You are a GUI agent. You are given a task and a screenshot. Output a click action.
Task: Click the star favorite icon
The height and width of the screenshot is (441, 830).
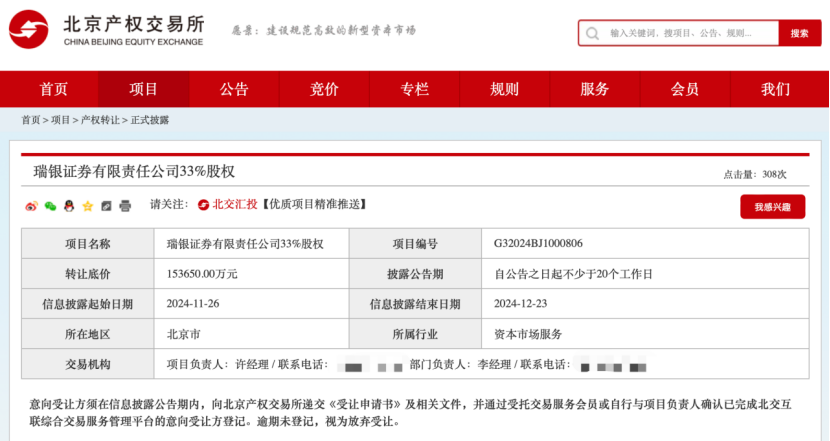coord(88,205)
